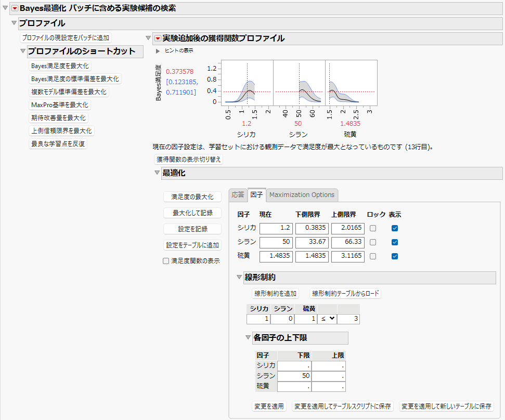The height and width of the screenshot is (420, 505).
Task: Click Bayes満足度の標準偏差を最大化 shortcut
Action: click(x=75, y=79)
